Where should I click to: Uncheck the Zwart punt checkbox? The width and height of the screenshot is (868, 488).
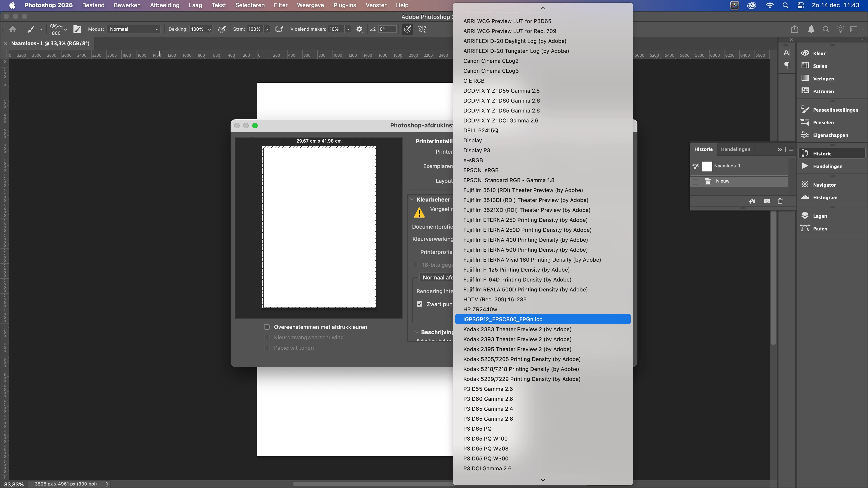(420, 304)
